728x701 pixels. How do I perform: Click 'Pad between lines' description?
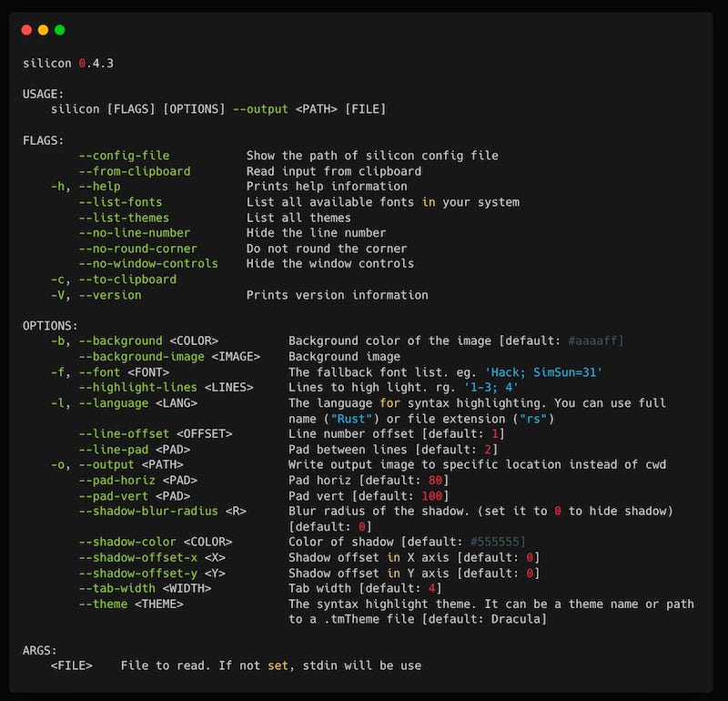(348, 450)
